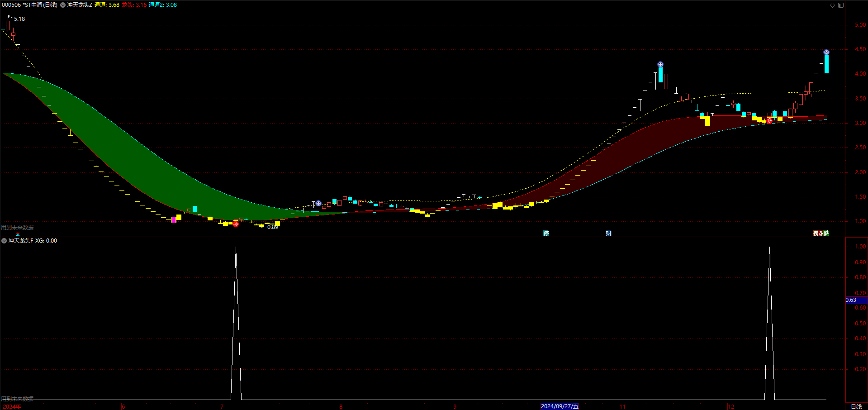Click the red 龙头: 3.16 value label

134,5
